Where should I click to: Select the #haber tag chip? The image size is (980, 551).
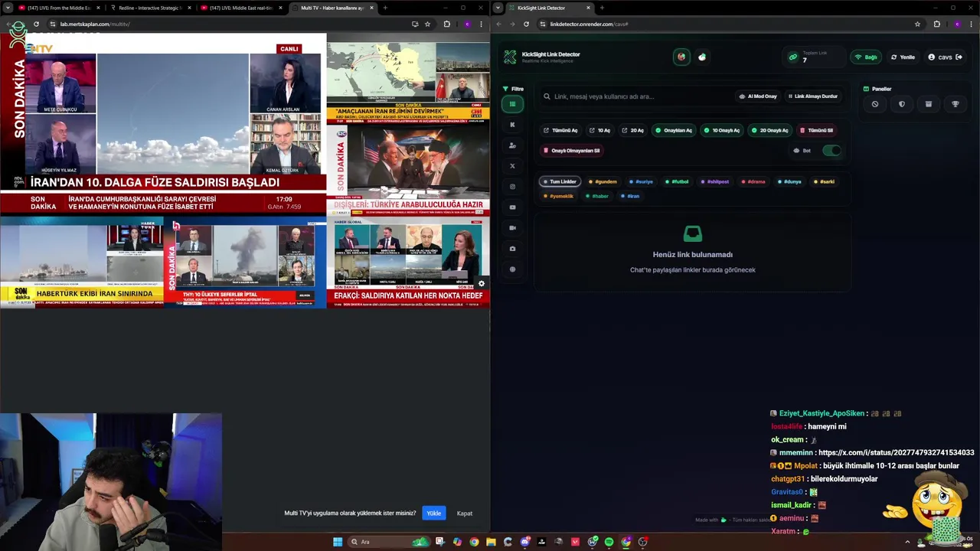point(597,196)
